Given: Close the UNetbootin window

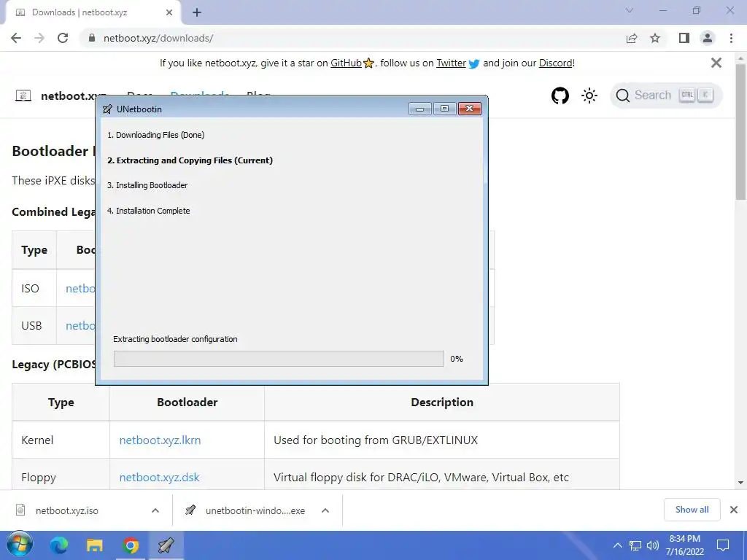Looking at the screenshot, I should click(x=470, y=109).
